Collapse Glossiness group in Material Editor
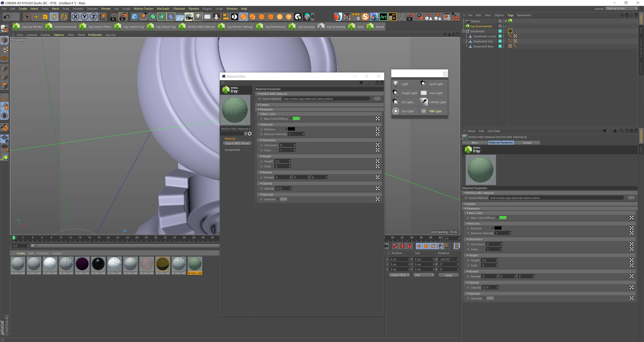 click(x=260, y=140)
